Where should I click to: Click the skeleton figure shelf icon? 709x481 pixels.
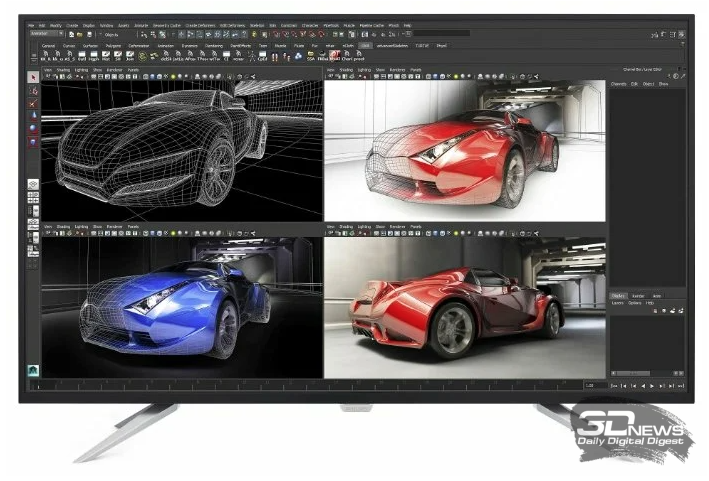pos(251,56)
